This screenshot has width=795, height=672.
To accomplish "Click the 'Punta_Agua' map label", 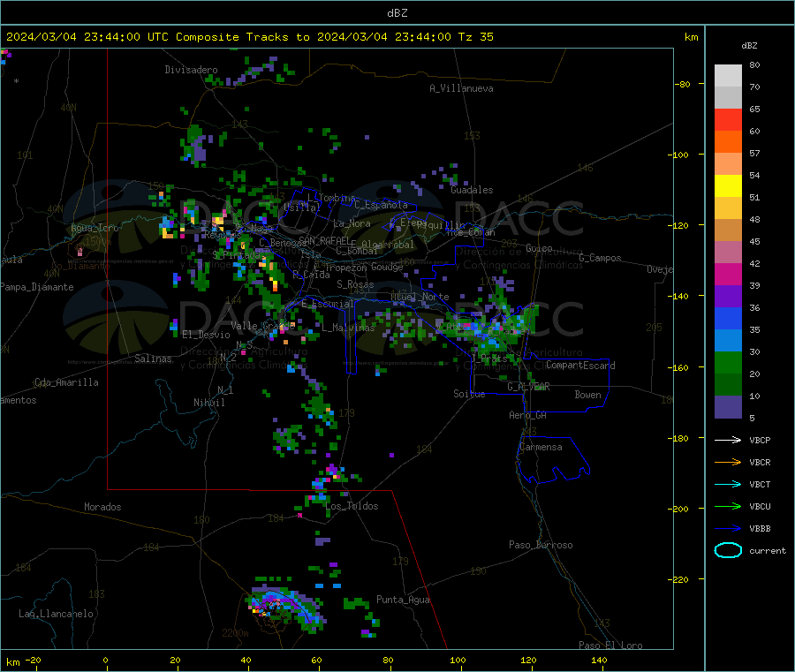I will 403,600.
